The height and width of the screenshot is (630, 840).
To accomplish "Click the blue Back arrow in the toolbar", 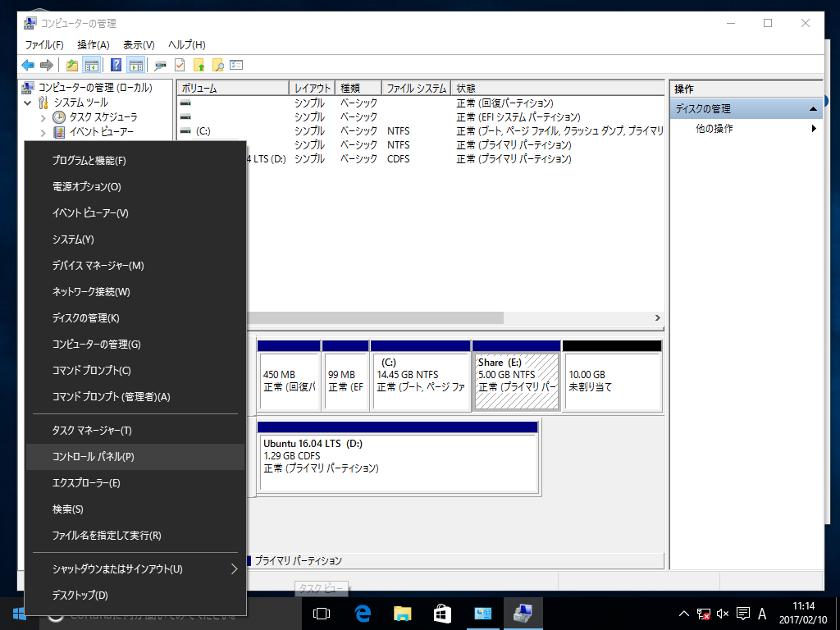I will pyautogui.click(x=28, y=66).
